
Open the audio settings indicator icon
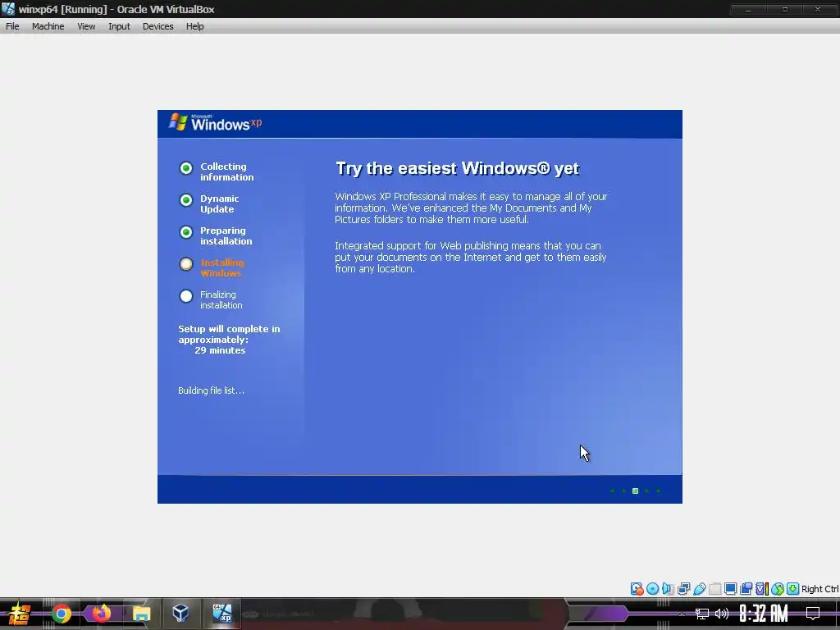(668, 589)
